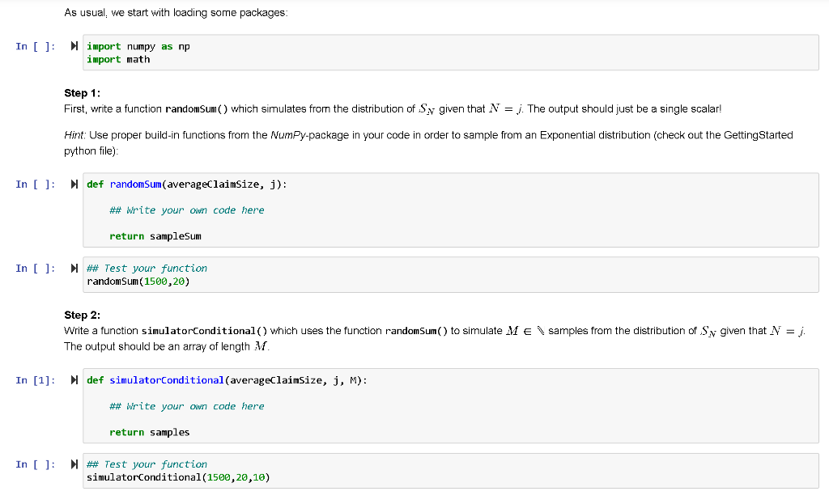Click 'As usual, we start with loading' text
The image size is (829, 504).
pyautogui.click(x=176, y=13)
